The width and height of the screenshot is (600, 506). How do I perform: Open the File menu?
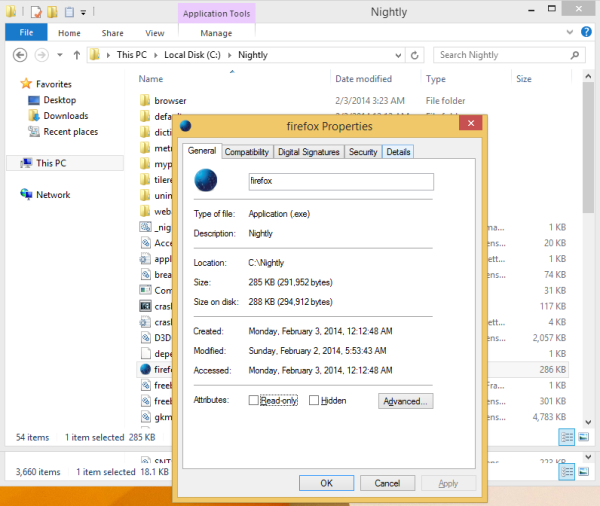[26, 33]
